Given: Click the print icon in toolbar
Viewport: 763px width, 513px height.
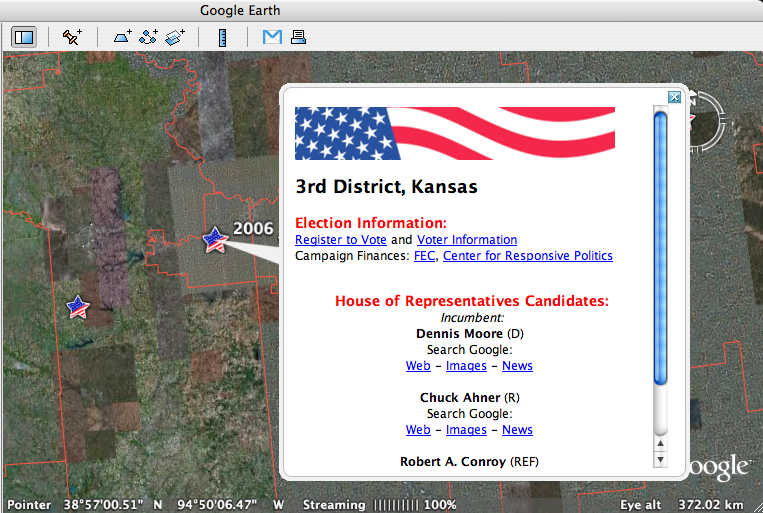Looking at the screenshot, I should pos(298,37).
